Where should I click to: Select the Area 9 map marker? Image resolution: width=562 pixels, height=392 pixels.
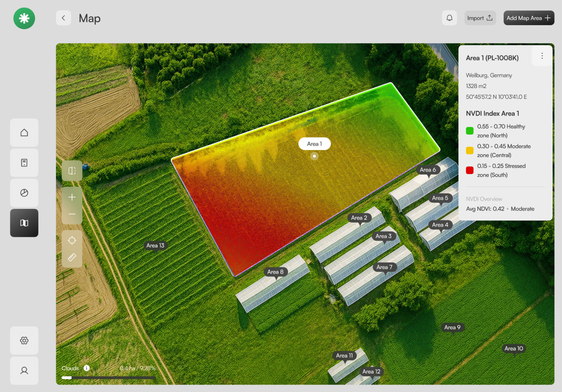[x=452, y=327]
